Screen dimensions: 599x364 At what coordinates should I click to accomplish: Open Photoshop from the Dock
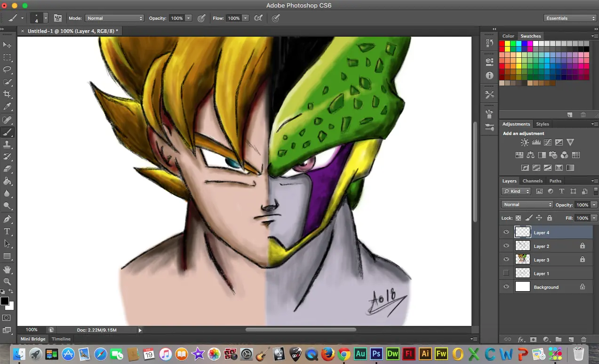coord(376,354)
